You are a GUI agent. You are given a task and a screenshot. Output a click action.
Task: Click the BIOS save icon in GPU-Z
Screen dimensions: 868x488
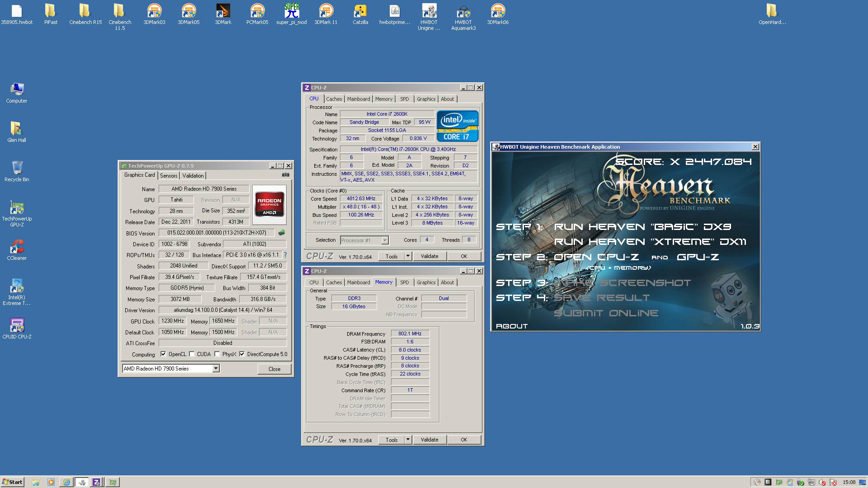coord(282,233)
